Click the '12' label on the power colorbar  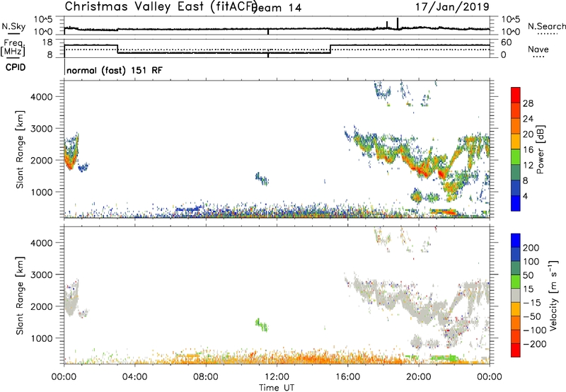pyautogui.click(x=528, y=166)
